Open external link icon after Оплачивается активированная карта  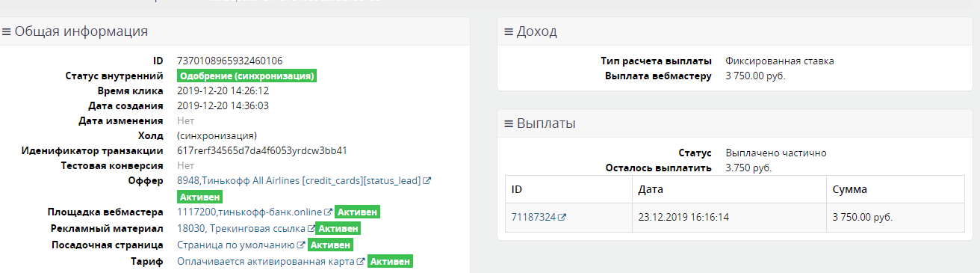pos(361,263)
